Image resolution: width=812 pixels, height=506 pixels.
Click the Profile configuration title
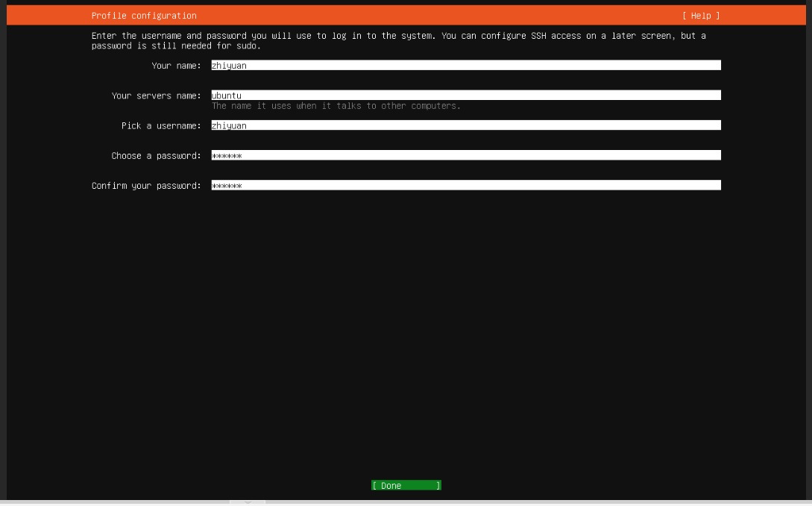144,16
